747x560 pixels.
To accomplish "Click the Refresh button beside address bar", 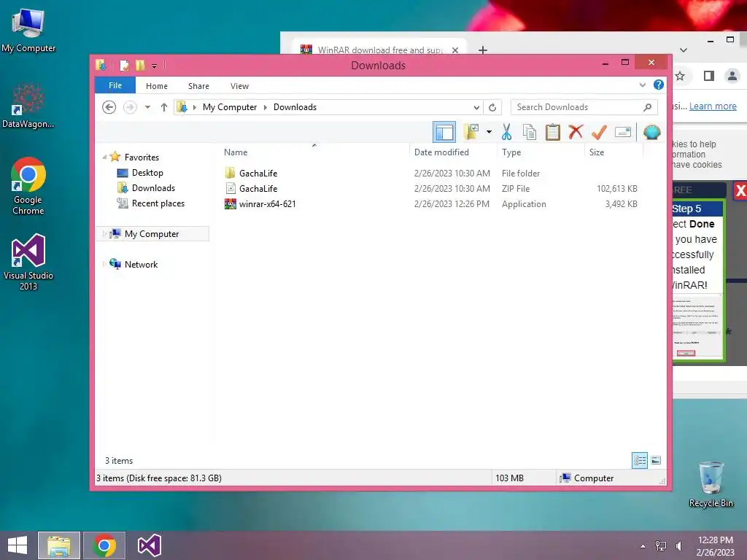I will click(492, 107).
